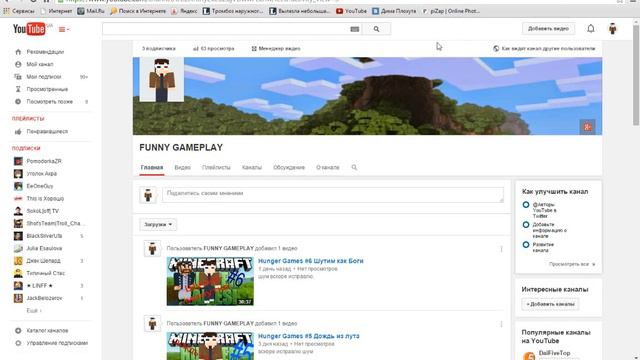The image size is (640, 360).
Task: Open options menu for Hunger Games #6 post
Action: 501,249
